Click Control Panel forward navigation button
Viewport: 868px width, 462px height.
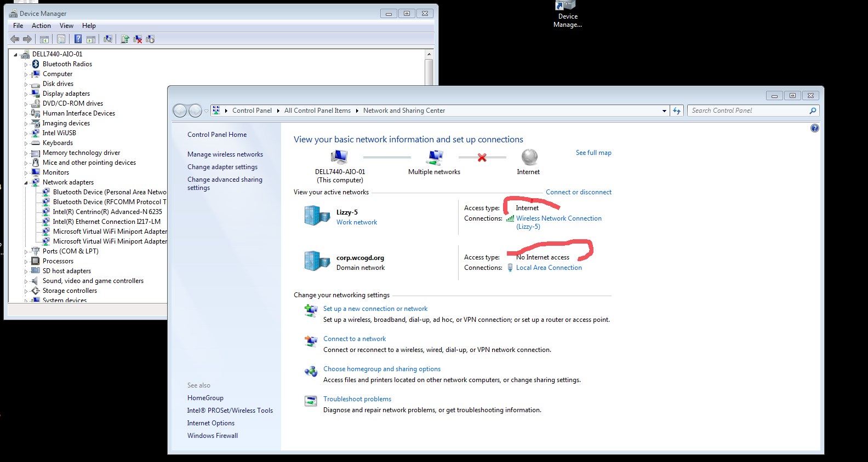(x=195, y=111)
